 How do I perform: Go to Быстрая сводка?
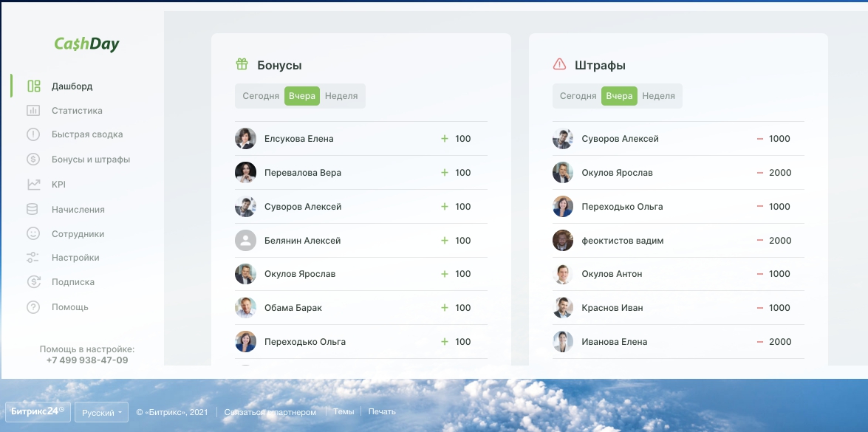coord(87,134)
